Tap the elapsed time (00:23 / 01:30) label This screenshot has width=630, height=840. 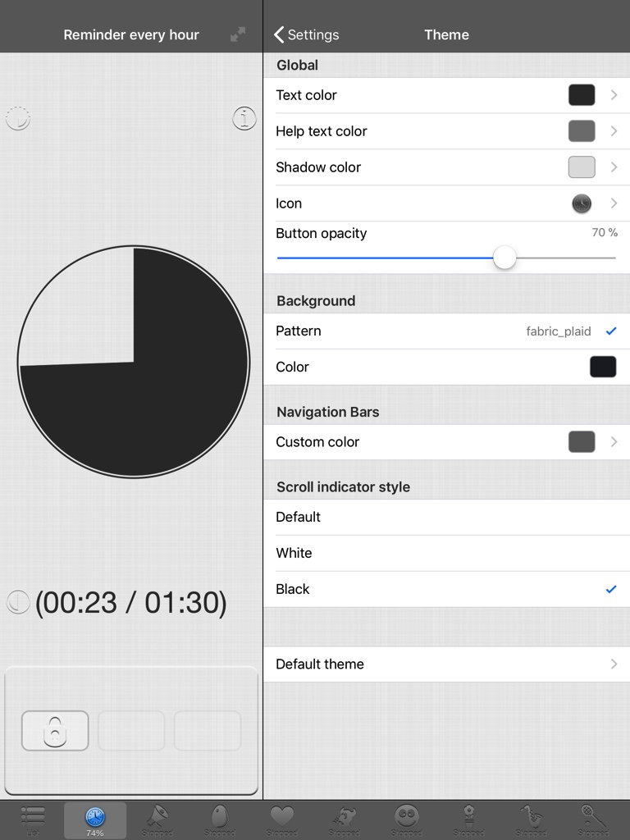[131, 603]
